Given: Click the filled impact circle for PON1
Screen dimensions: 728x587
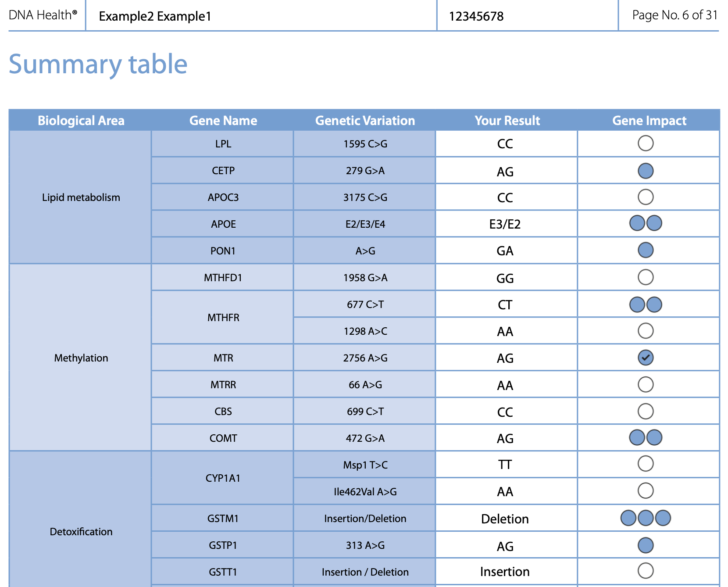Looking at the screenshot, I should click(646, 250).
